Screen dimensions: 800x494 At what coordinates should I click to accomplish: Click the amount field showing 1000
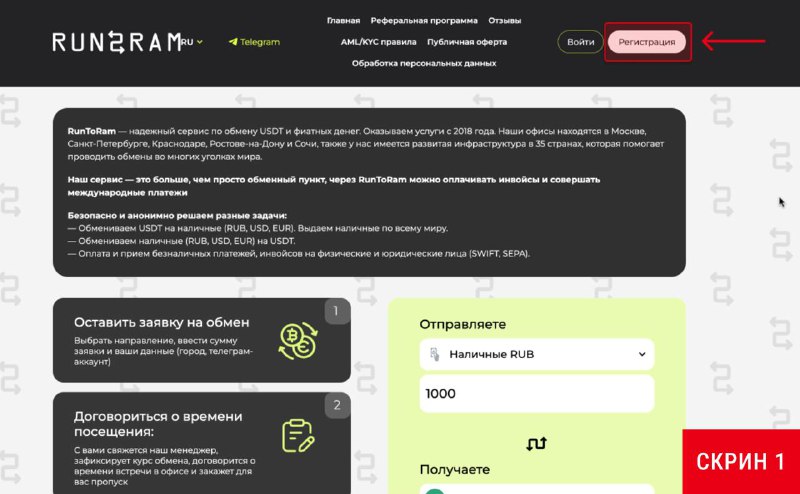coord(537,393)
